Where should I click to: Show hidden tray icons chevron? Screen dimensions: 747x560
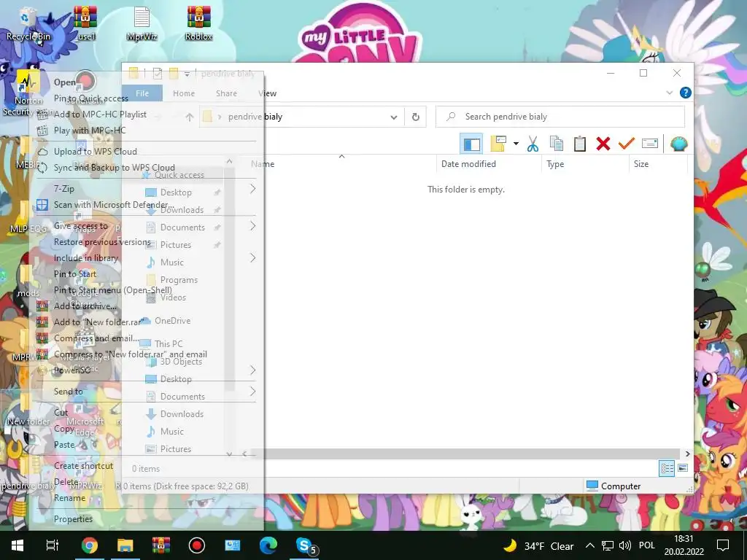[x=589, y=545]
